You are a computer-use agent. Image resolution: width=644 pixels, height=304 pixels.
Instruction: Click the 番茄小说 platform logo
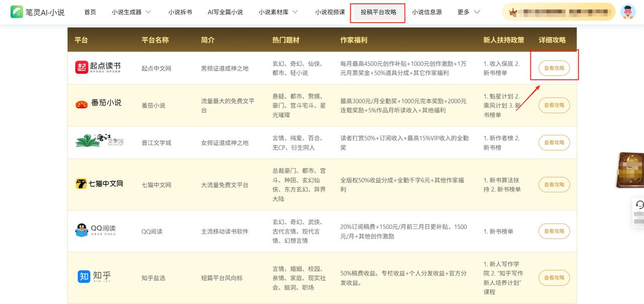(98, 103)
